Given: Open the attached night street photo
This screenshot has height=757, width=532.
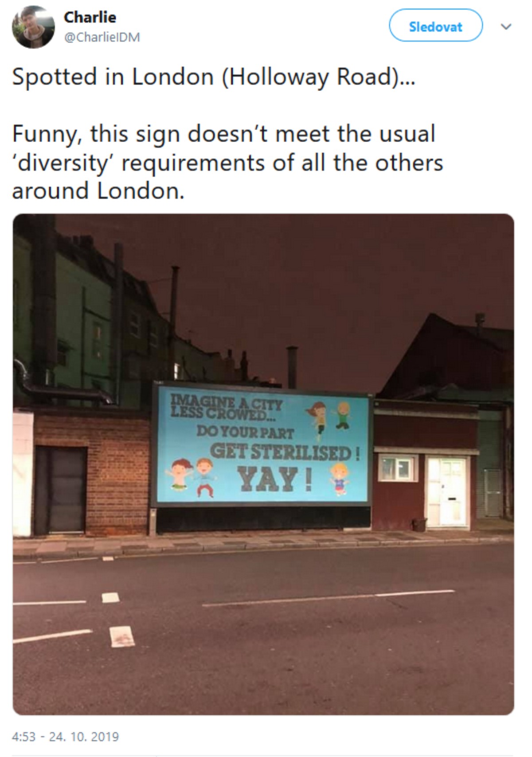Looking at the screenshot, I should click(x=263, y=464).
